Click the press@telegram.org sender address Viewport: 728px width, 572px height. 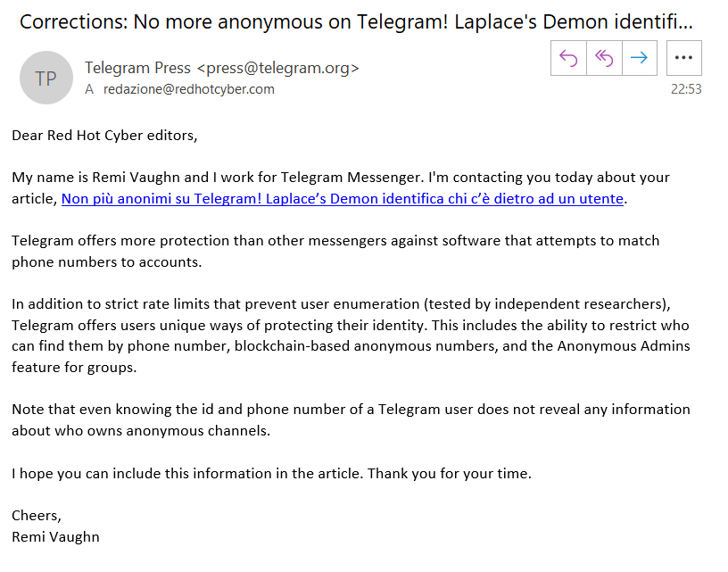278,67
